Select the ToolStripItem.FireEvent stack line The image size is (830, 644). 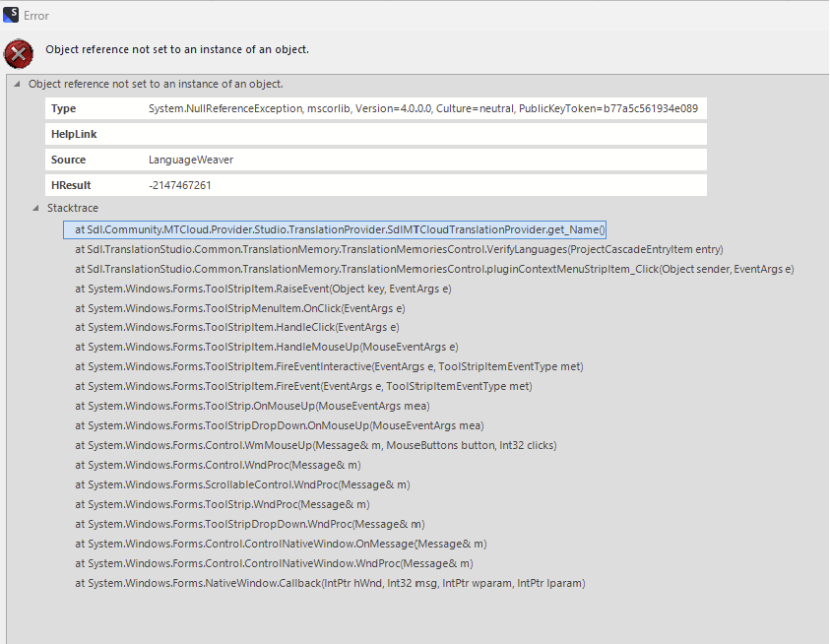point(303,386)
